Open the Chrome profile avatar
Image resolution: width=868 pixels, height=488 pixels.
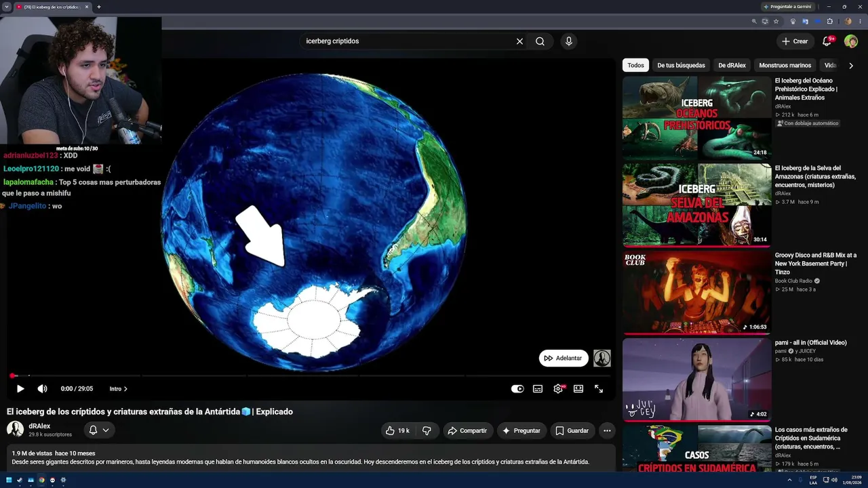pyautogui.click(x=848, y=21)
